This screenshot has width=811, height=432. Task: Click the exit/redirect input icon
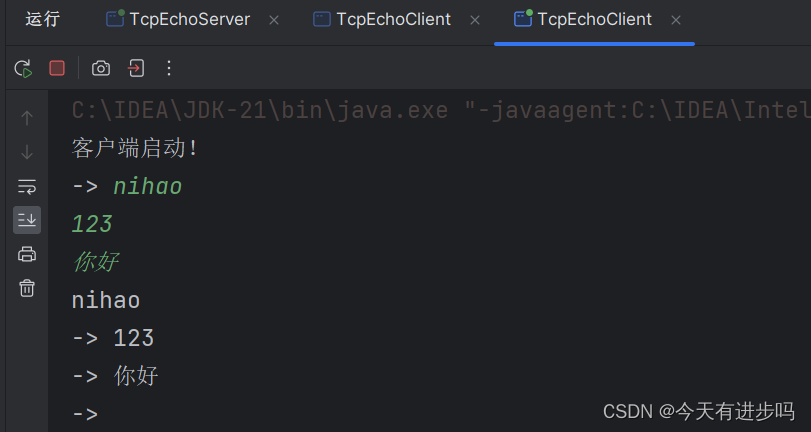[x=135, y=68]
